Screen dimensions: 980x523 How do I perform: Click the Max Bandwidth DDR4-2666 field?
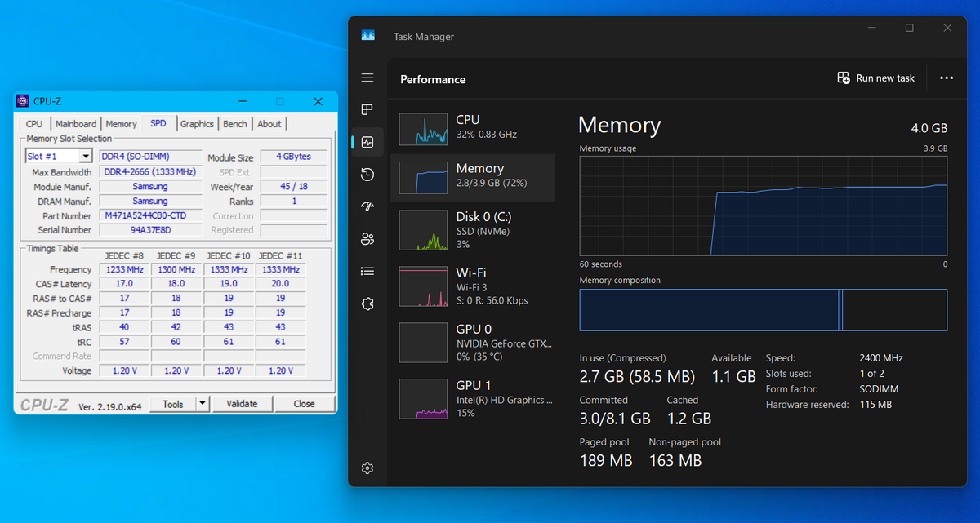(x=150, y=172)
